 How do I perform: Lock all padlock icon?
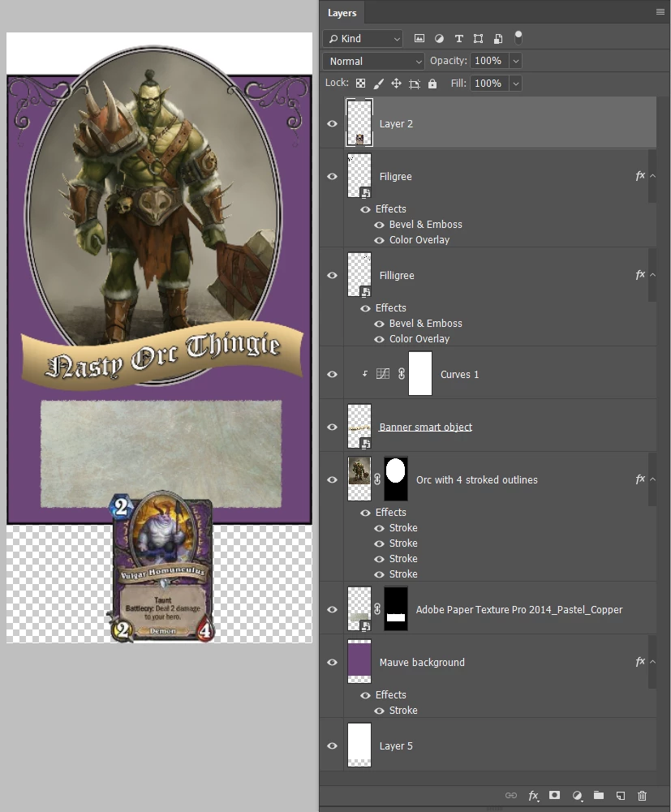click(432, 84)
